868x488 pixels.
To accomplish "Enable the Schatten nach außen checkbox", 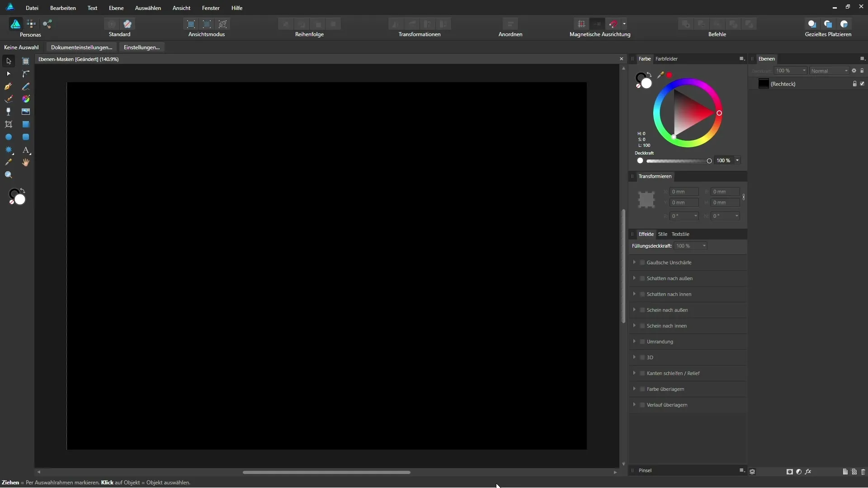I will click(642, 278).
